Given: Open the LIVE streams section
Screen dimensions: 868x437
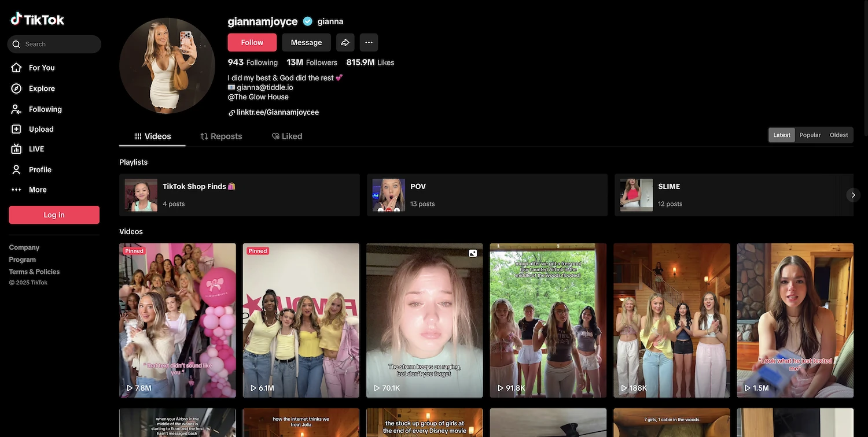Looking at the screenshot, I should click(36, 149).
